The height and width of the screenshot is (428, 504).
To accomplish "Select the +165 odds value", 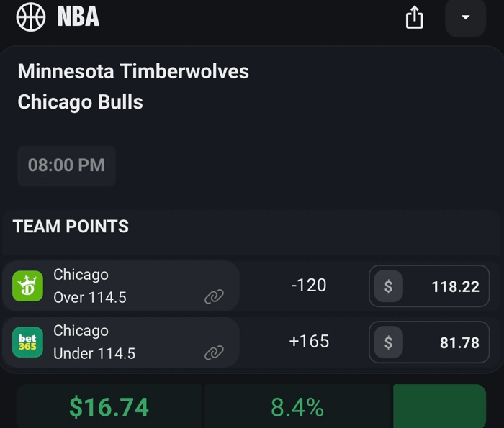I will pyautogui.click(x=309, y=341).
